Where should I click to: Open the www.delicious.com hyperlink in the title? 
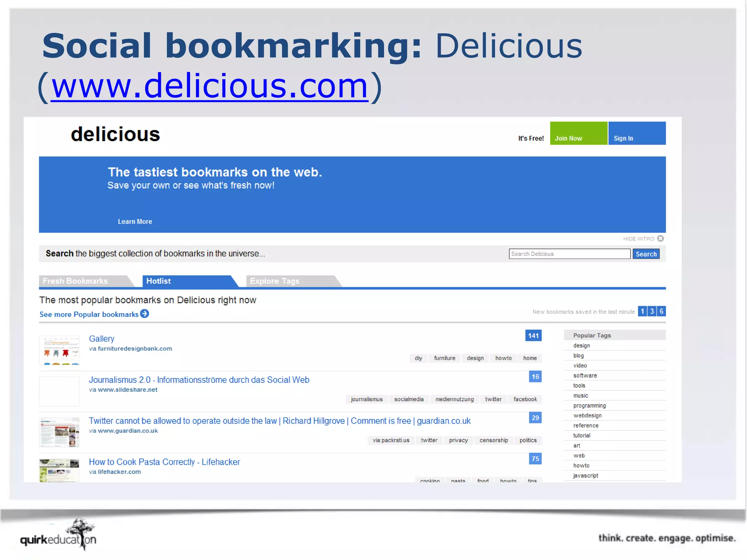point(210,86)
